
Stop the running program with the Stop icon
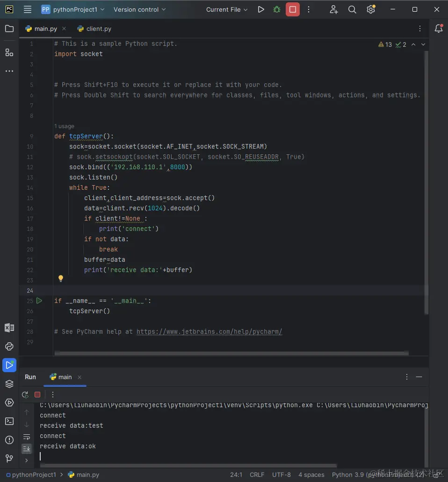coord(294,9)
